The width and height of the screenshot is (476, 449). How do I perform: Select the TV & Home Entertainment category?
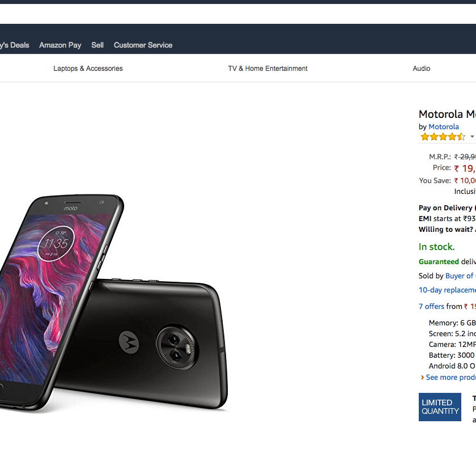tap(267, 69)
